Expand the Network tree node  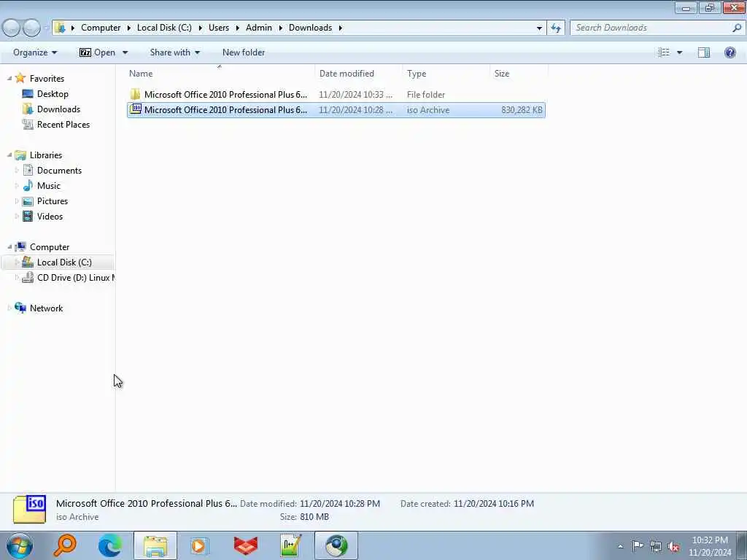9,308
